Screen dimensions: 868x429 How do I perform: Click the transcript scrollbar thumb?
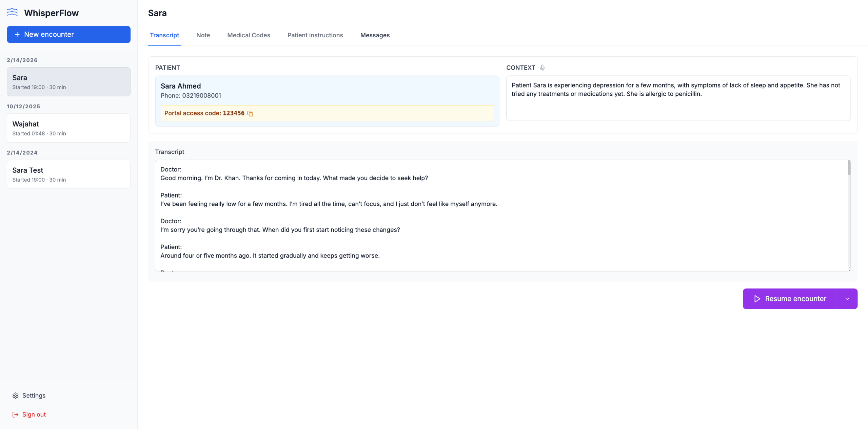click(849, 168)
